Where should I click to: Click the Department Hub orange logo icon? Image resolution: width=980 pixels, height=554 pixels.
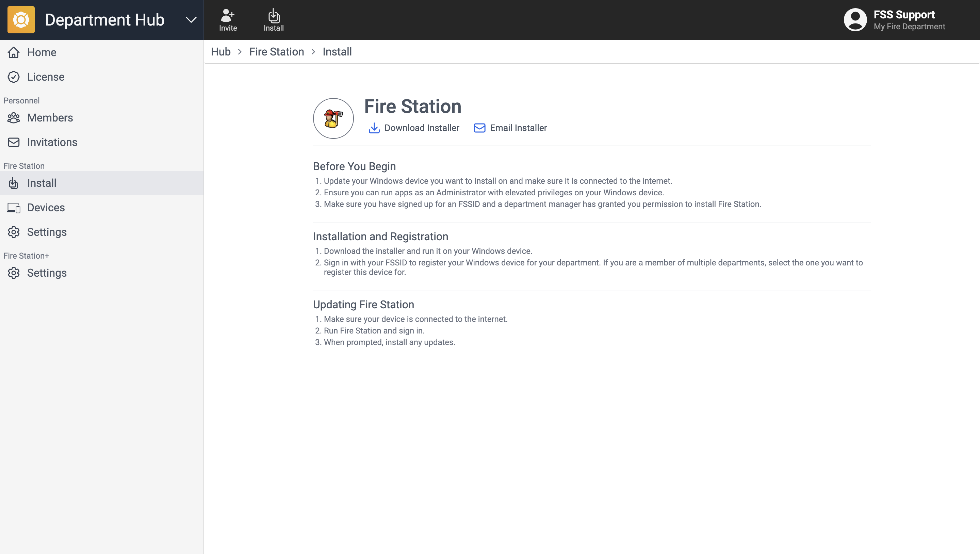point(21,20)
